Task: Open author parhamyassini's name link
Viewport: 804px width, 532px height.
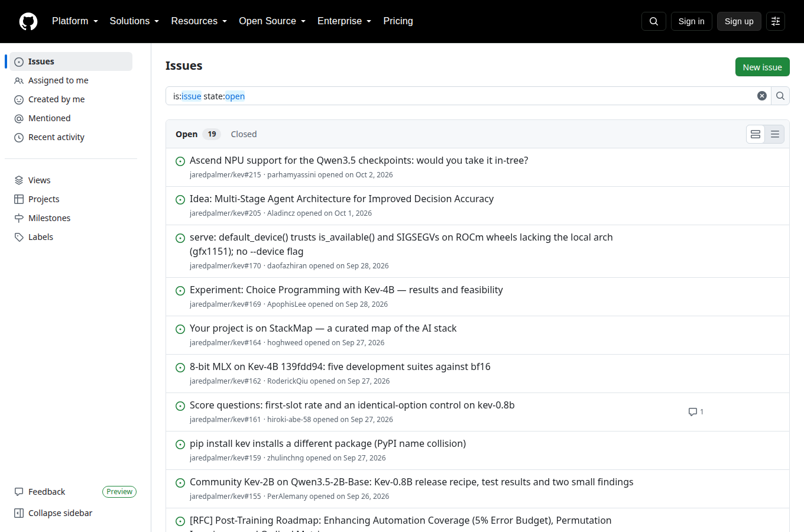Action: point(291,175)
